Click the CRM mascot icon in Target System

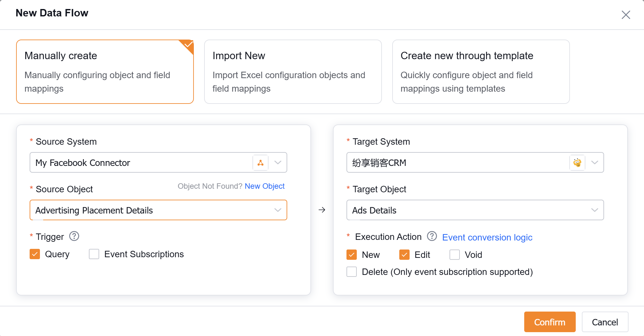[577, 163]
